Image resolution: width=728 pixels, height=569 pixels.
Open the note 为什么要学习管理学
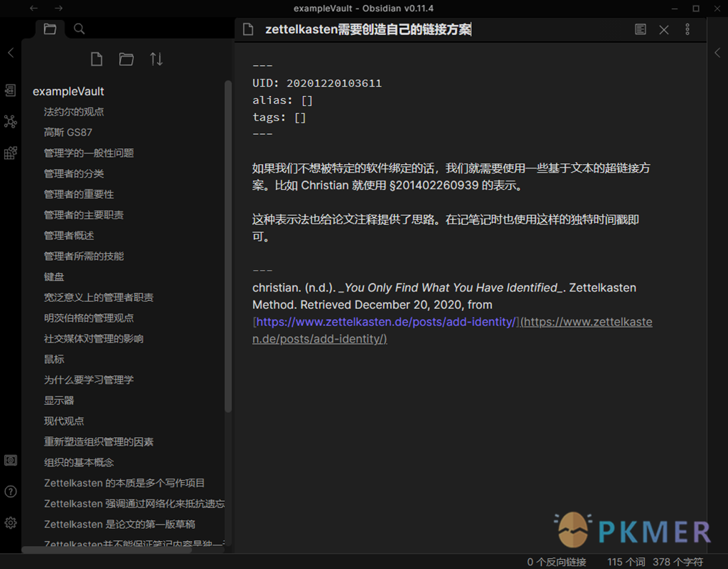(89, 380)
